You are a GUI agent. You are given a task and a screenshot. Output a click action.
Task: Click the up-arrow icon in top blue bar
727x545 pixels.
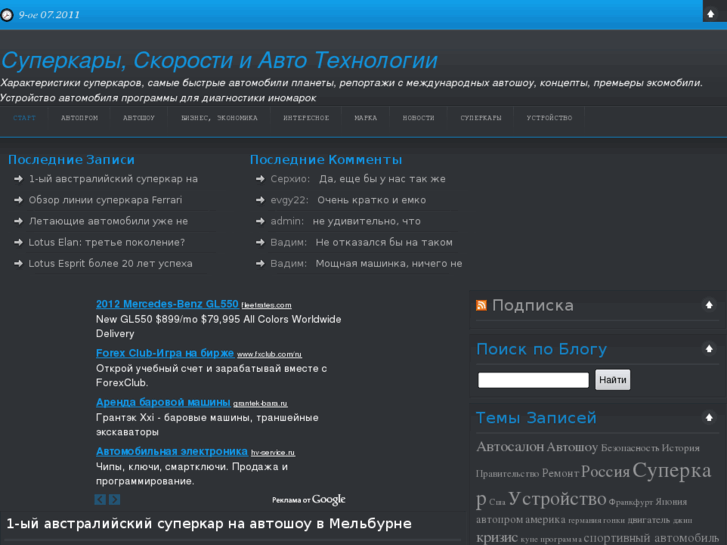click(x=711, y=14)
